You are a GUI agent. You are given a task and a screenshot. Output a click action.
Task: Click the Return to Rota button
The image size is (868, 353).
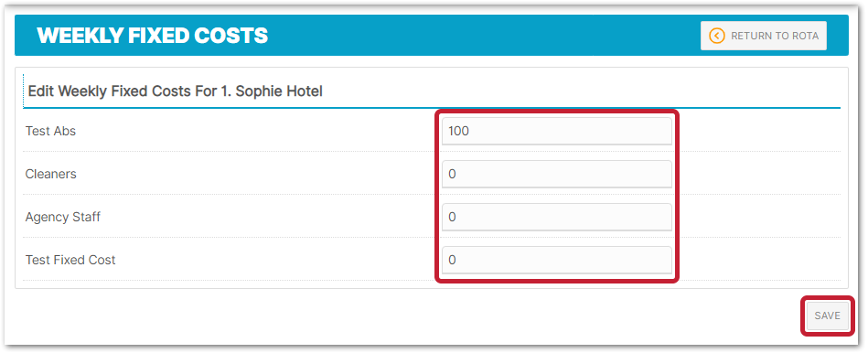764,36
